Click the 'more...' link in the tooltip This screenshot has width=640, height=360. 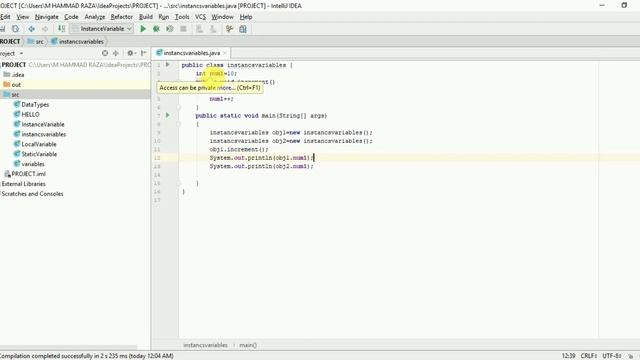tap(226, 87)
